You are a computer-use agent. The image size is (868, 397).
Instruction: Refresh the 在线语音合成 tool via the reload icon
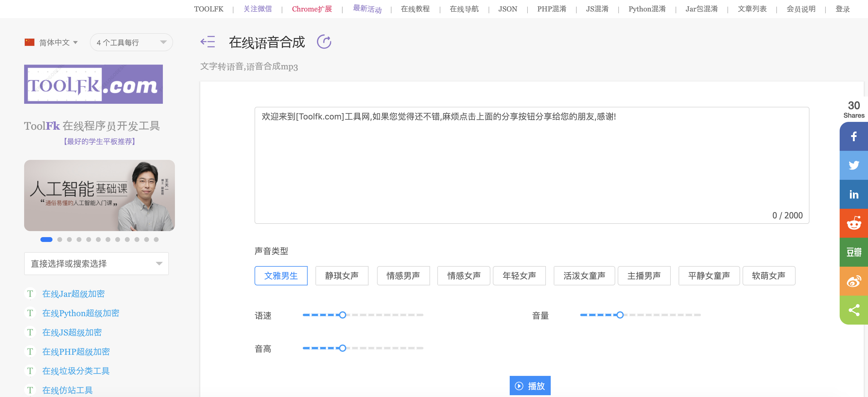pos(324,42)
